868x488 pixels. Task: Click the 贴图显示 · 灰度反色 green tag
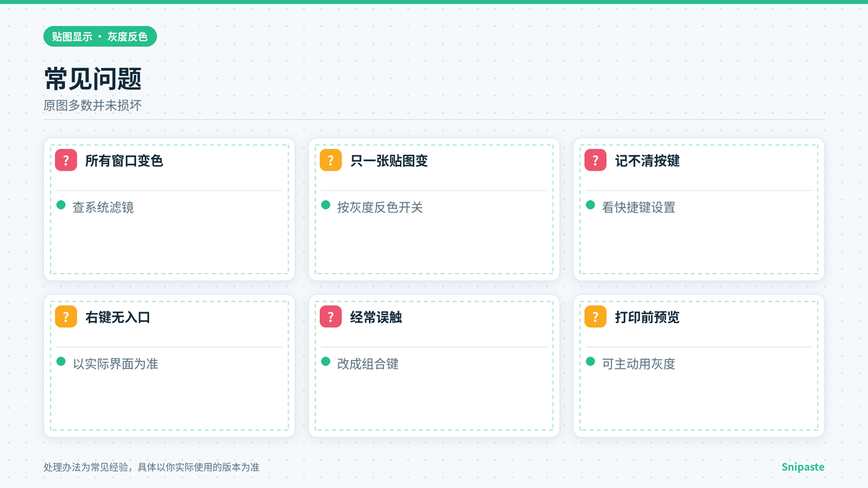point(100,36)
